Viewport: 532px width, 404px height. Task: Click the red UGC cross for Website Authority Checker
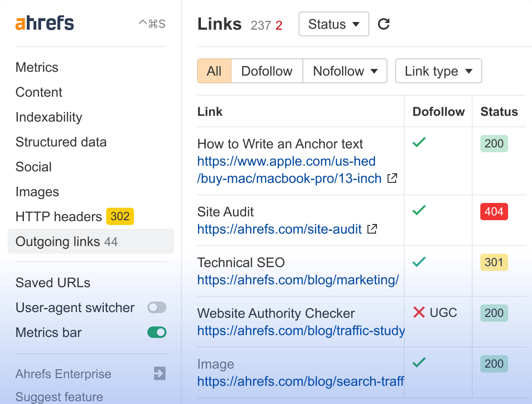(x=420, y=312)
